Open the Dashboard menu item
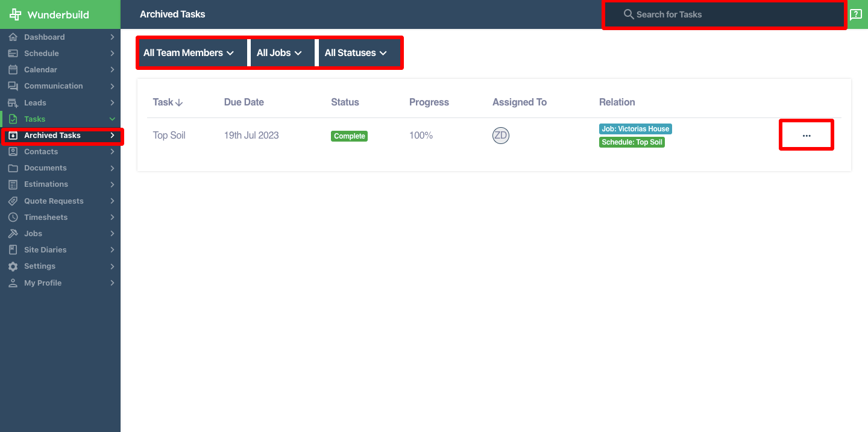This screenshot has width=868, height=432. [60, 37]
